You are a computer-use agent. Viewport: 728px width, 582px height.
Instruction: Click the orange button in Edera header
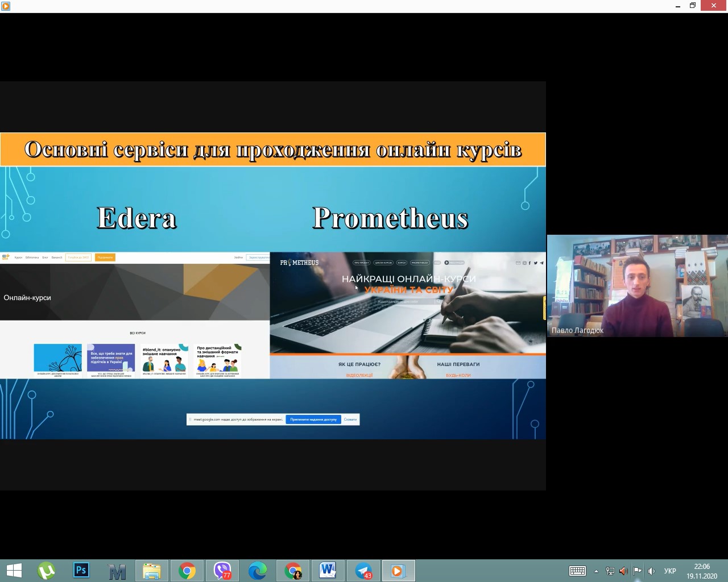pos(105,257)
